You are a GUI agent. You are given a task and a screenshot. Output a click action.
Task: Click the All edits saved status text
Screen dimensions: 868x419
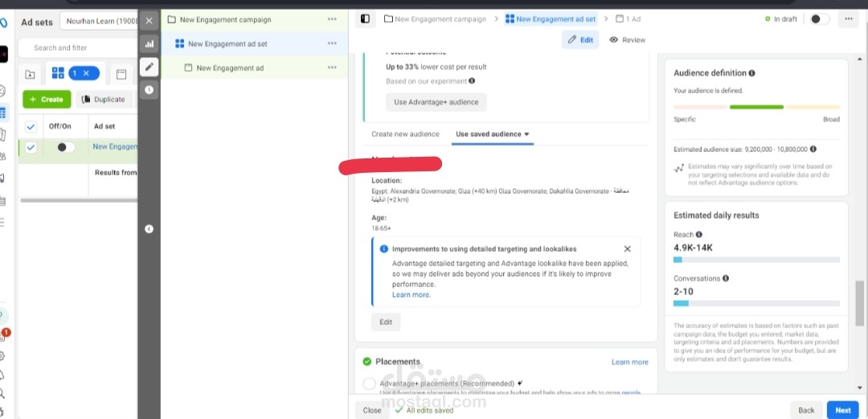[429, 410]
